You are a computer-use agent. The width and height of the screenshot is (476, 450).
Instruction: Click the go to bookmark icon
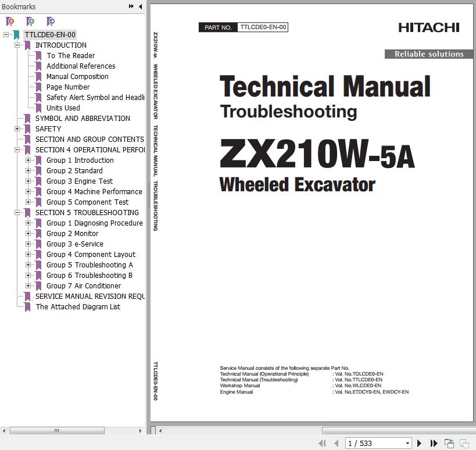click(x=51, y=22)
